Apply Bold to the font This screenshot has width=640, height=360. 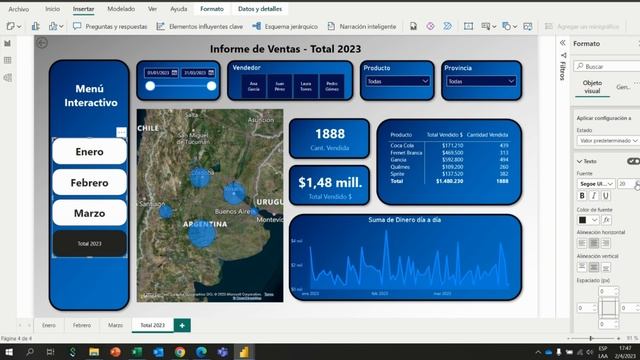tap(582, 196)
